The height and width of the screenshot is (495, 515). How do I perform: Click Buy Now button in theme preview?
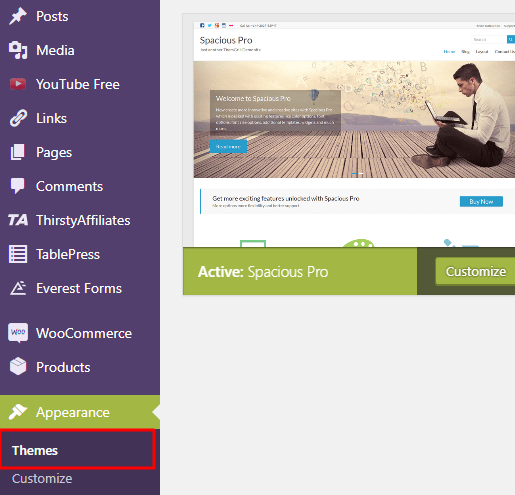tap(481, 201)
